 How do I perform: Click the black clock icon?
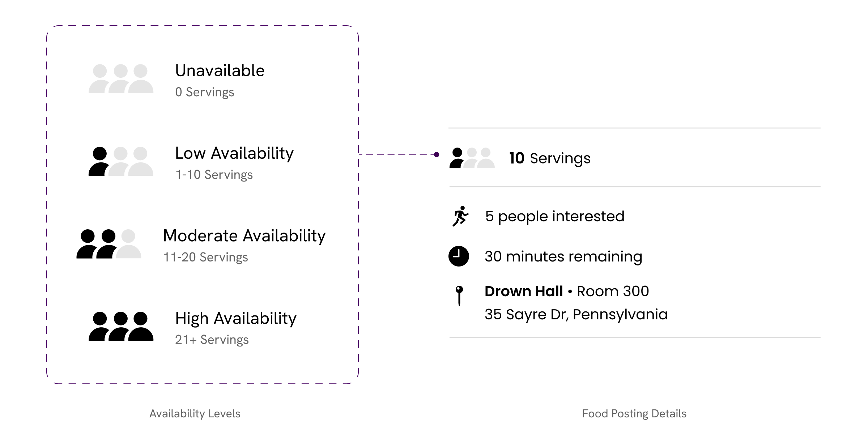coord(459,256)
